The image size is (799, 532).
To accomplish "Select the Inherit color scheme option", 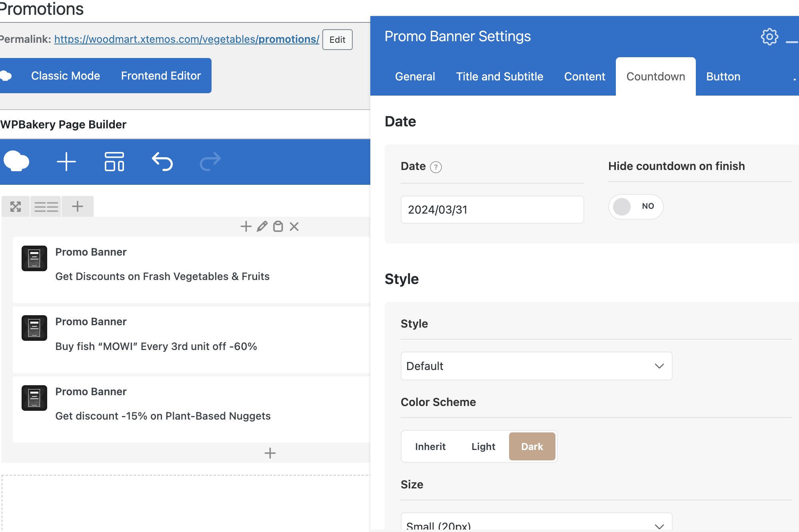I will (430, 446).
